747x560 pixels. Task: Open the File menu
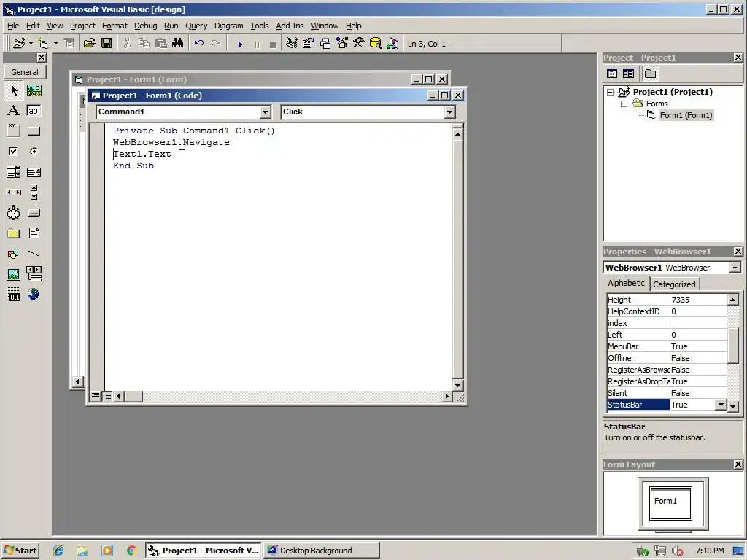tap(13, 26)
